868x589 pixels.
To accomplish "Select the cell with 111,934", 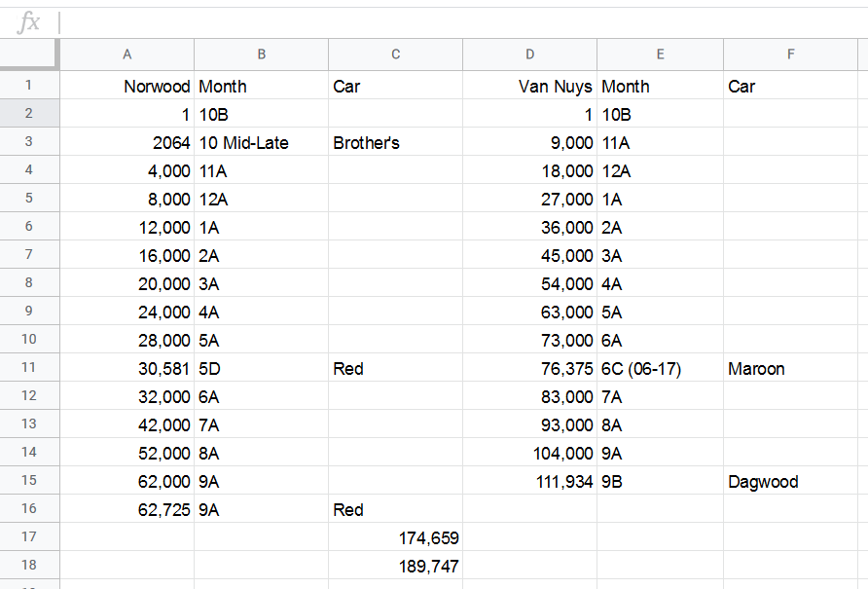I will pyautogui.click(x=529, y=482).
